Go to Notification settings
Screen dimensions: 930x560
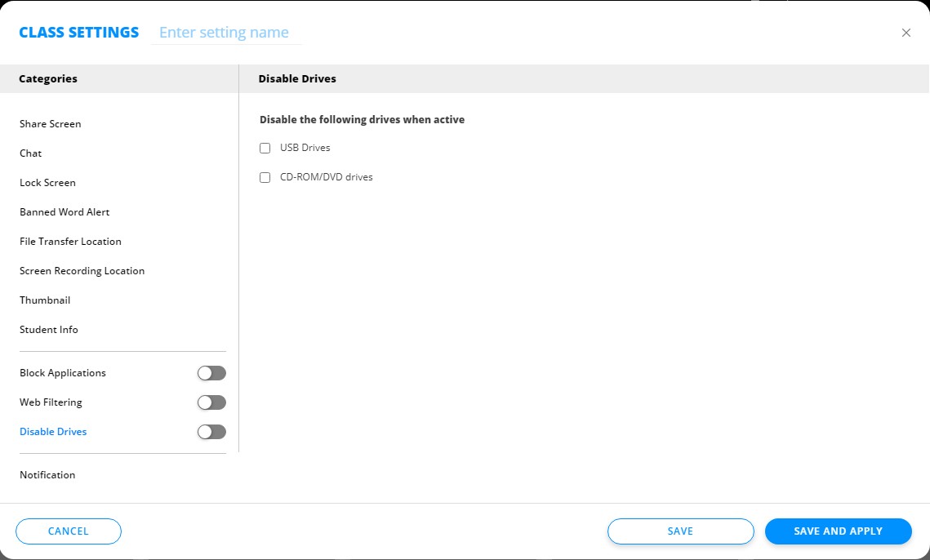click(47, 475)
